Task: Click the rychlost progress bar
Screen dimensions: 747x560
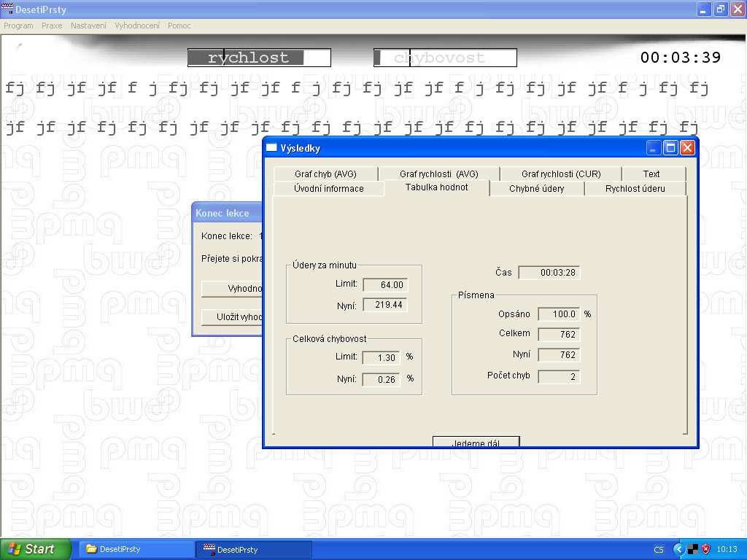Action: [259, 58]
